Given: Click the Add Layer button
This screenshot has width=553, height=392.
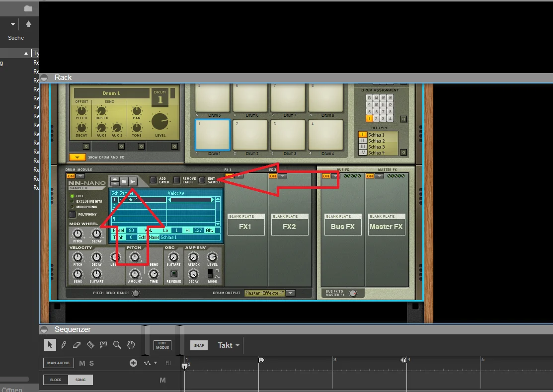Looking at the screenshot, I should point(153,180).
